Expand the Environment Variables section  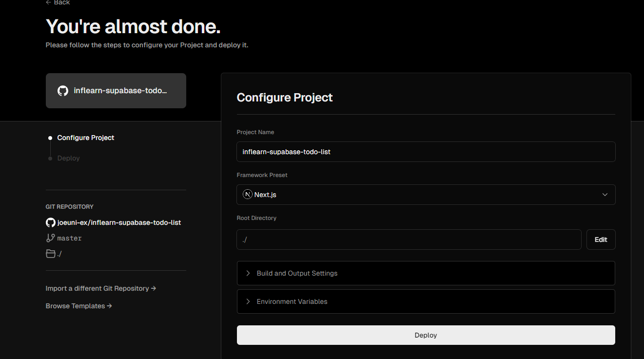[426, 301]
